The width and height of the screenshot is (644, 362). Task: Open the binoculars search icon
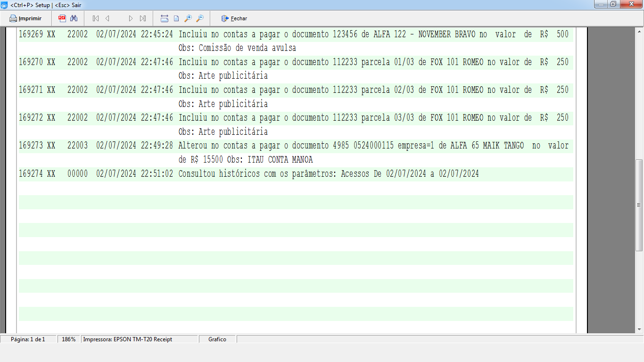(x=74, y=18)
